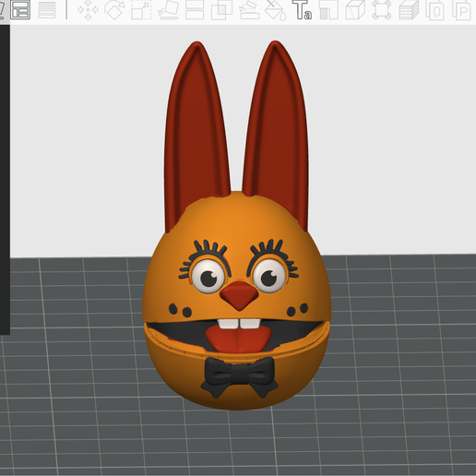The image size is (476, 476).
Task: Select the Scale tool
Action: point(141,10)
